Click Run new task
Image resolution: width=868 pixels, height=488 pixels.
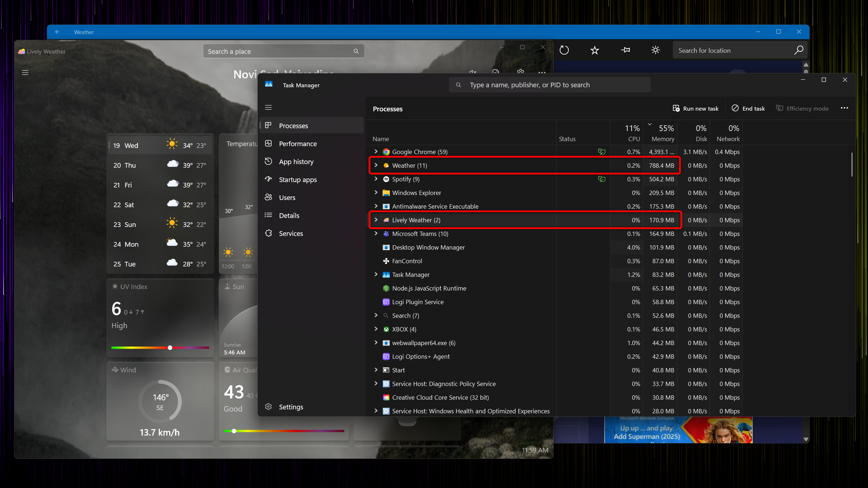pyautogui.click(x=696, y=108)
